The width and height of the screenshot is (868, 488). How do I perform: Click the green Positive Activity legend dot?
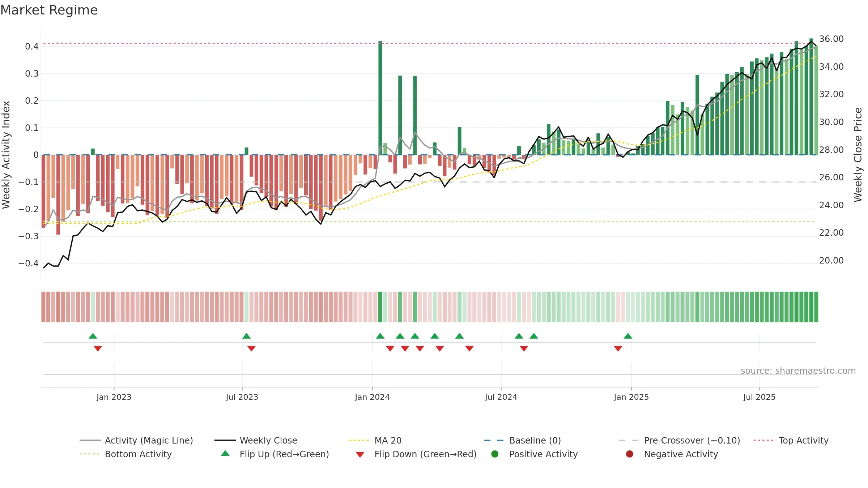click(x=495, y=454)
